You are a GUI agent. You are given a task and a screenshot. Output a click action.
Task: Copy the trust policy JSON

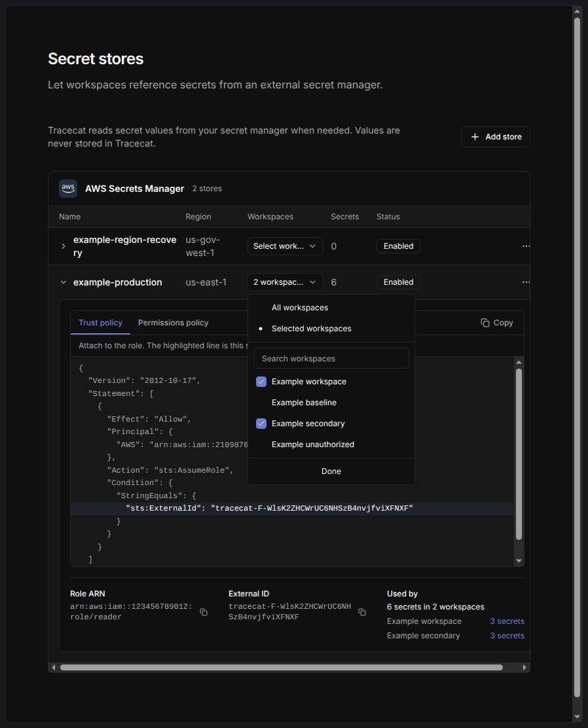click(496, 323)
